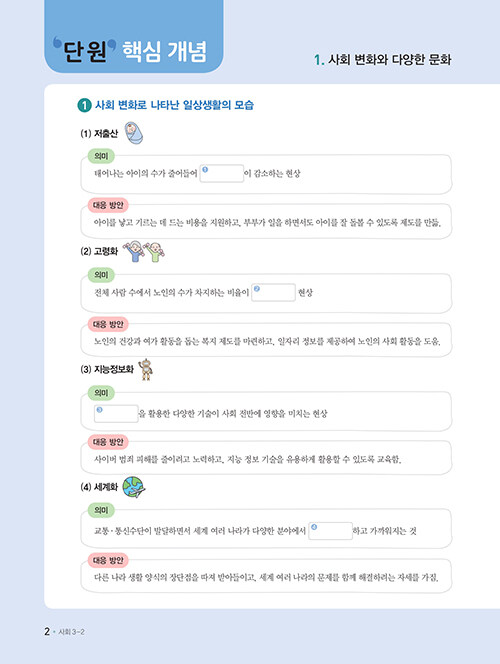Click the 대응 방안 tag under 세계화
Screen dimensions: 500x664
[x=108, y=560]
